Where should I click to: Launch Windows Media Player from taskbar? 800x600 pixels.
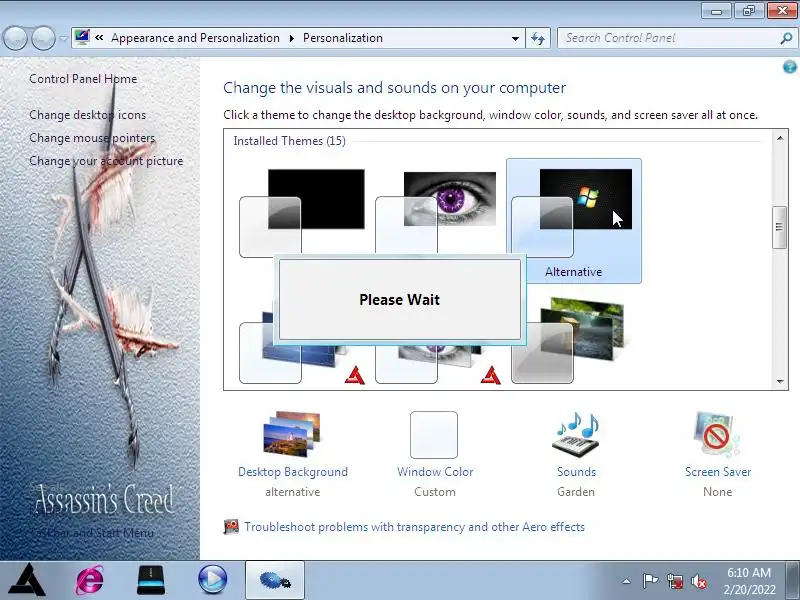(x=212, y=580)
